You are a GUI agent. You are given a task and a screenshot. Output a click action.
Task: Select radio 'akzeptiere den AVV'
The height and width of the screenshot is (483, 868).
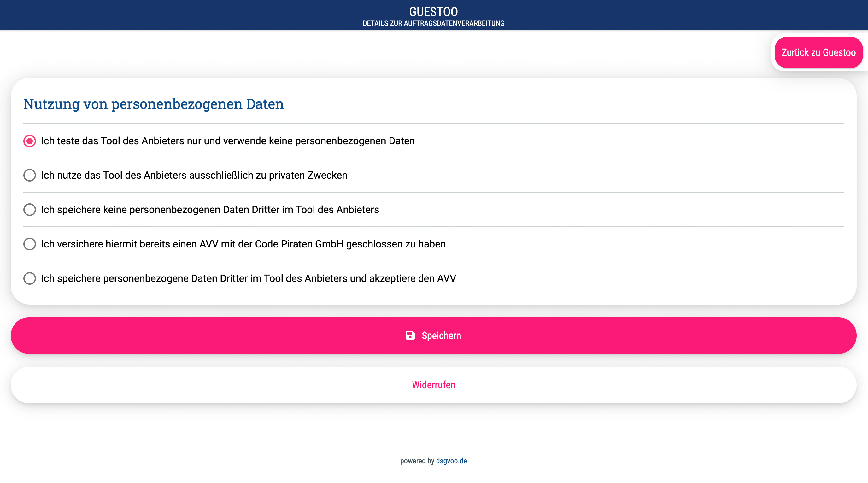30,279
